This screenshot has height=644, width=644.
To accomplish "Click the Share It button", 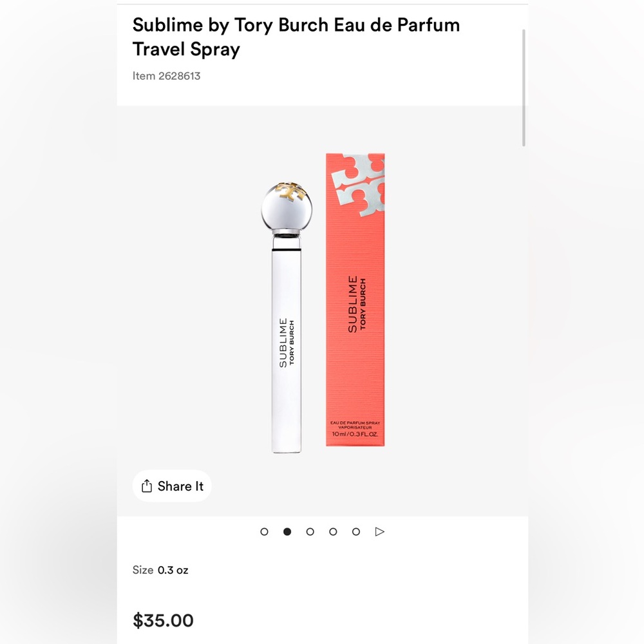I will tap(172, 486).
